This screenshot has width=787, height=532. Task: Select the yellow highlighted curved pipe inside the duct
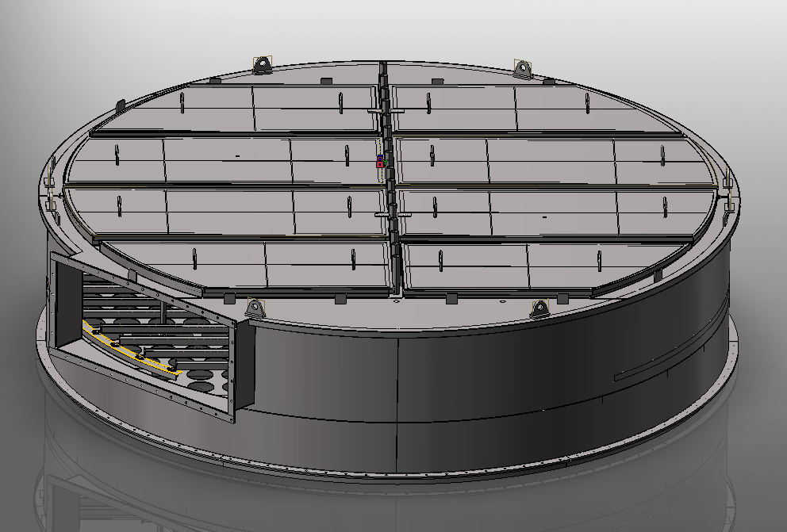pyautogui.click(x=132, y=350)
